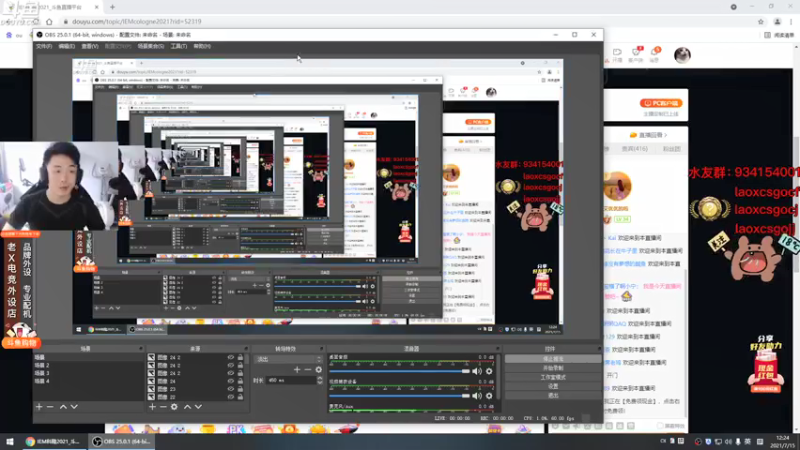This screenshot has height=450, width=800.
Task: Toggle lock on 图像 24 source
Action: click(240, 381)
